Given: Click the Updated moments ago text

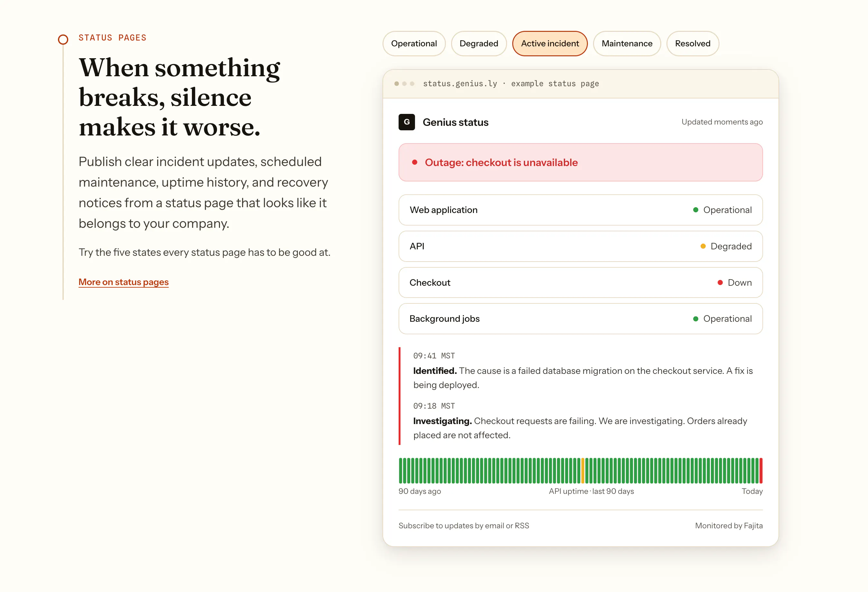Looking at the screenshot, I should pos(722,122).
